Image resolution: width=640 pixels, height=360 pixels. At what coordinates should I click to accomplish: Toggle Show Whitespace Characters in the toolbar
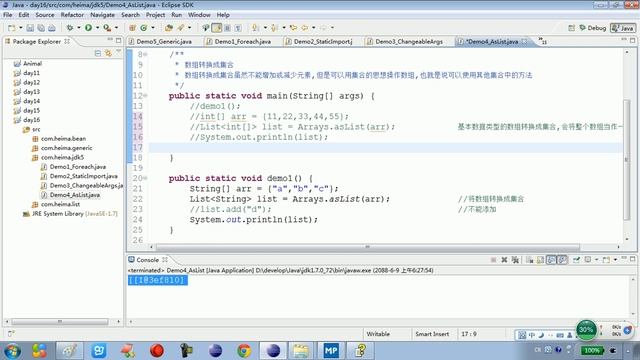pyautogui.click(x=238, y=28)
